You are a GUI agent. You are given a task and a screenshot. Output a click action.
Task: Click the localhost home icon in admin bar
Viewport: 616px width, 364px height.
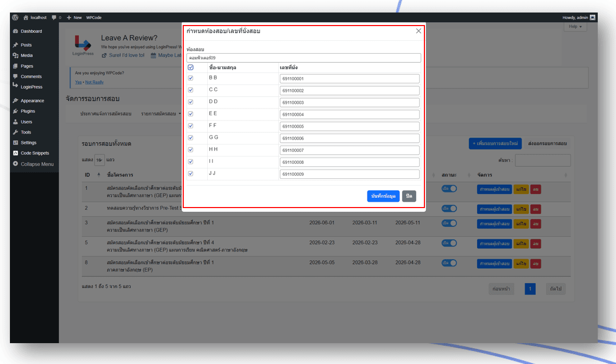pos(26,17)
